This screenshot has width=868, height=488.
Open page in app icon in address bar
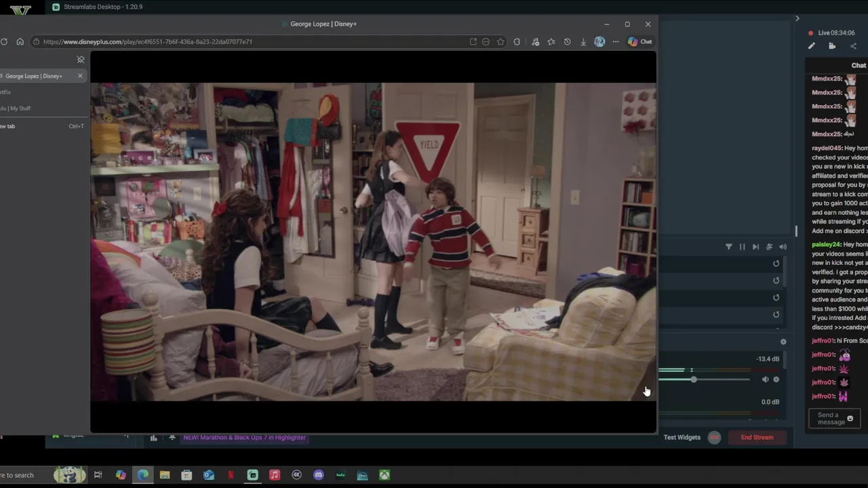point(473,41)
